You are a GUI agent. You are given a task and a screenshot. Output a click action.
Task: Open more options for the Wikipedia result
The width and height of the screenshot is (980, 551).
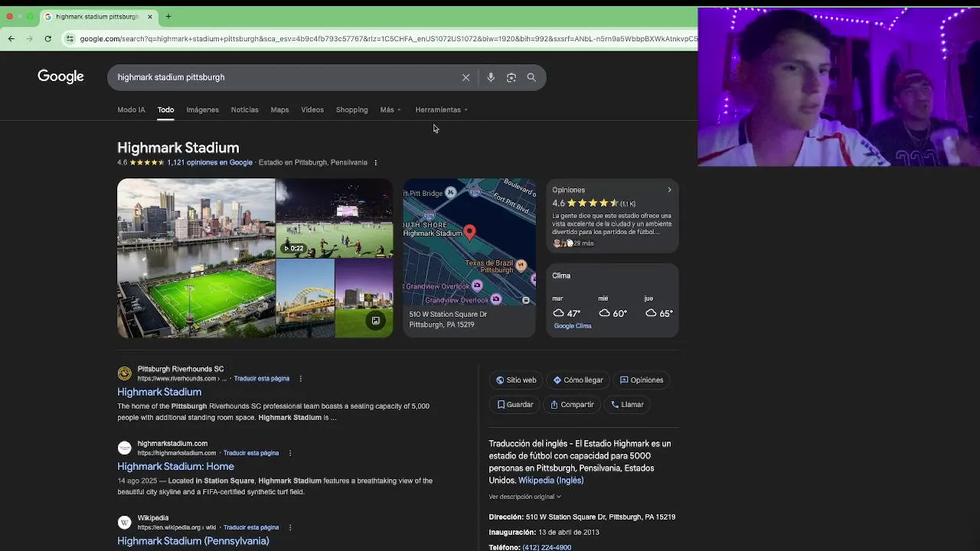coord(289,527)
